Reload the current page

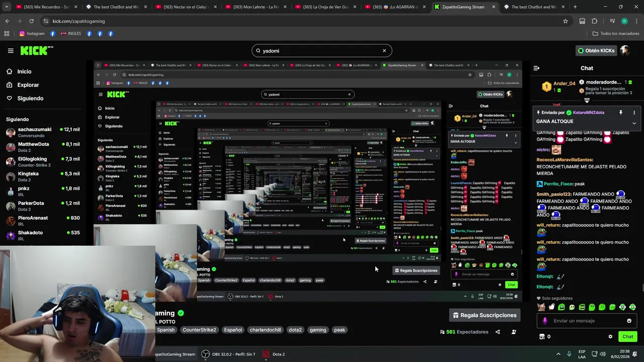pyautogui.click(x=31, y=21)
